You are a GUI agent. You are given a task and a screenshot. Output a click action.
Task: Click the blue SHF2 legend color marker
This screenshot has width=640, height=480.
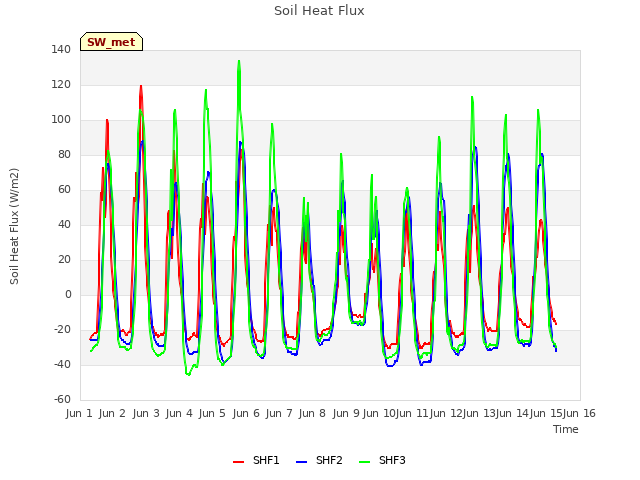(301, 461)
